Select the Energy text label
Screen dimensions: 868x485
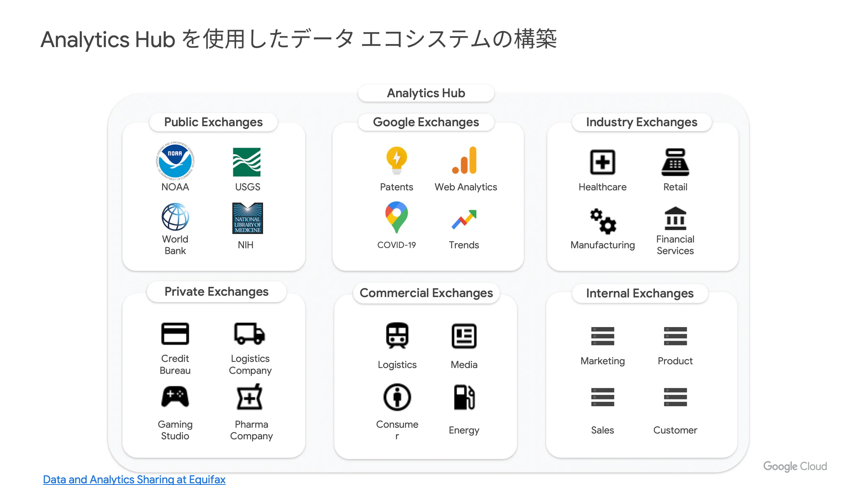pos(464,430)
